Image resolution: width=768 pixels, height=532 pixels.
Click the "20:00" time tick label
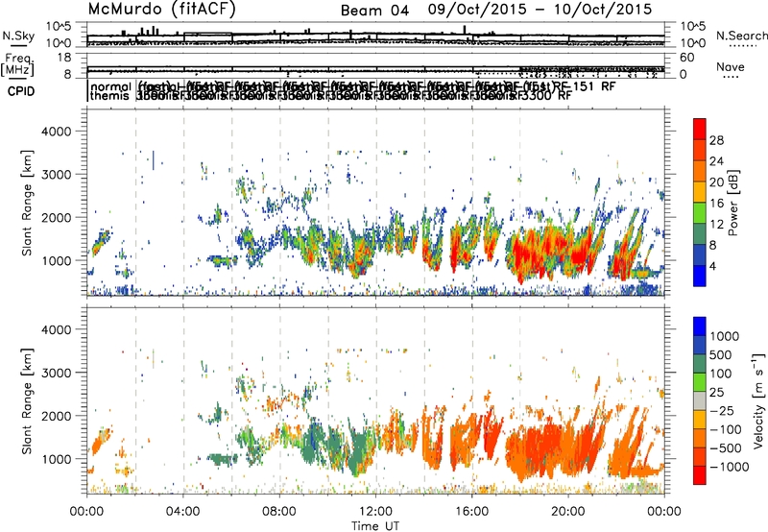pyautogui.click(x=568, y=512)
